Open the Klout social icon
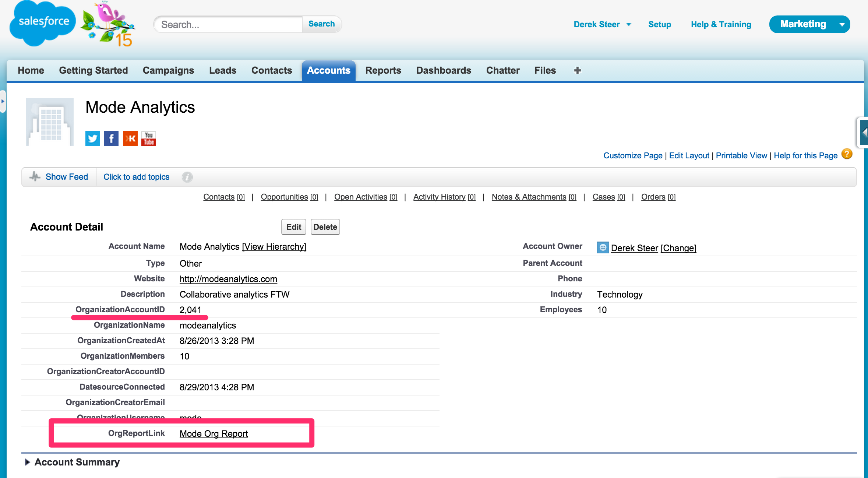Image resolution: width=868 pixels, height=478 pixels. tap(130, 138)
